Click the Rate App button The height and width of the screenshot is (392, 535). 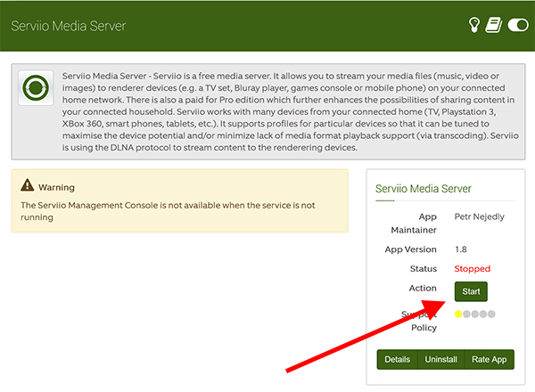[x=489, y=359]
